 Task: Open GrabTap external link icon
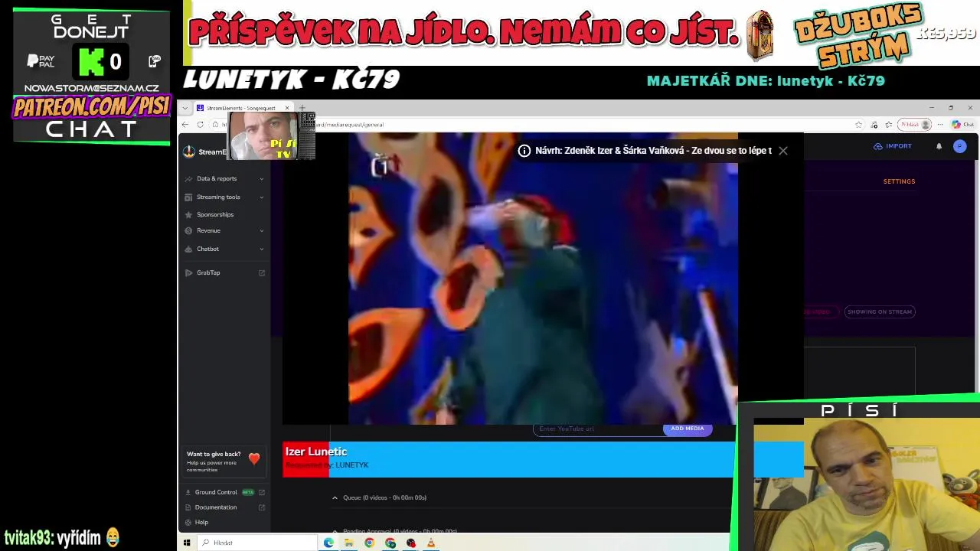tap(262, 273)
